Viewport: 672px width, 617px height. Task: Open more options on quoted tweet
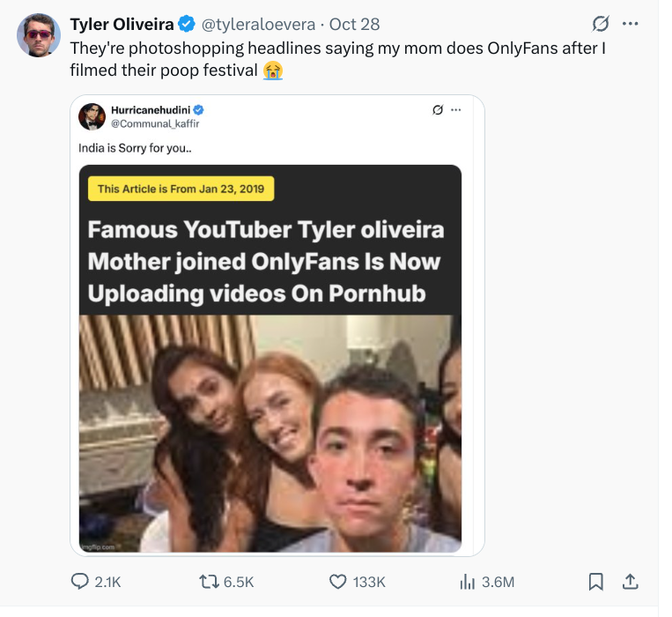[455, 110]
